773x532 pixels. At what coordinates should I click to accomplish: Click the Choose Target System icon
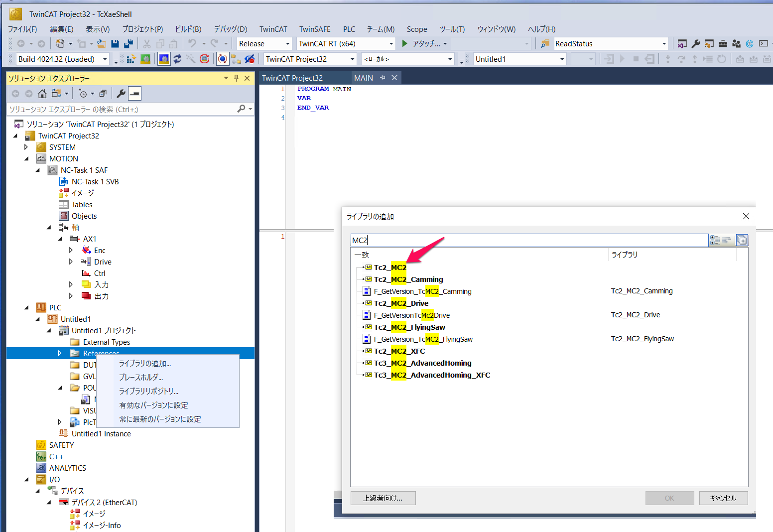[236, 59]
